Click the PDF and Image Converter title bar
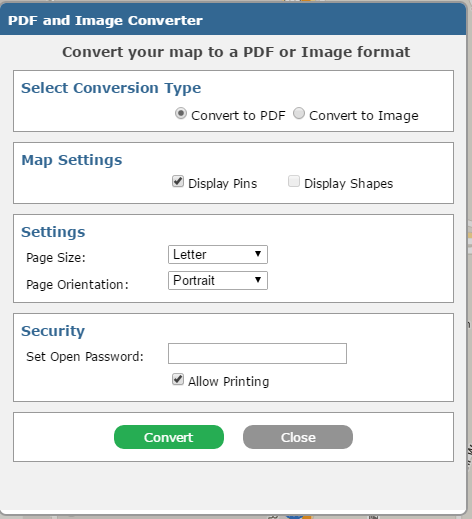Screen dimensions: 472x519 pyautogui.click(x=233, y=20)
